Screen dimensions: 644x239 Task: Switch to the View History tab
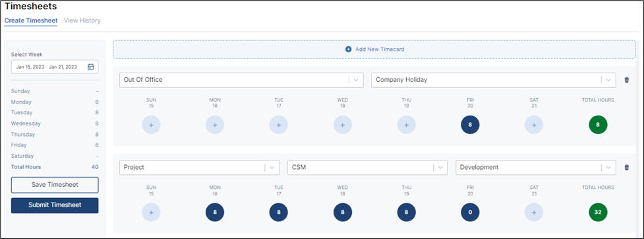82,20
